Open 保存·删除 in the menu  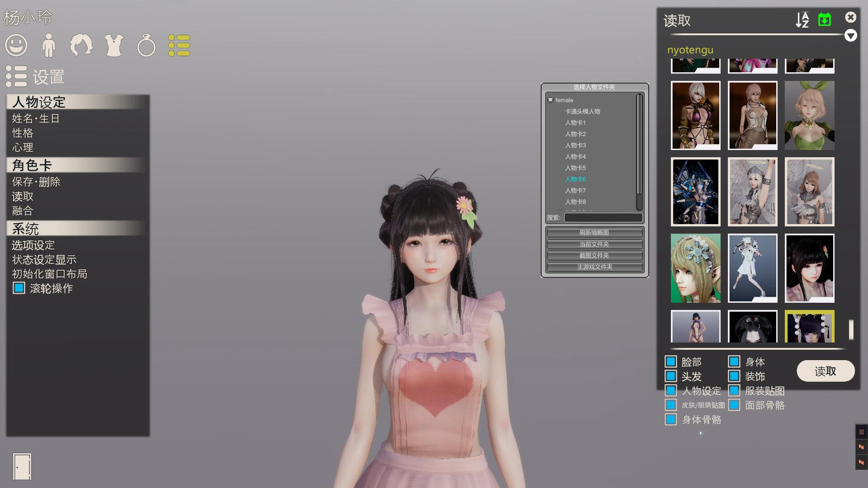point(36,182)
